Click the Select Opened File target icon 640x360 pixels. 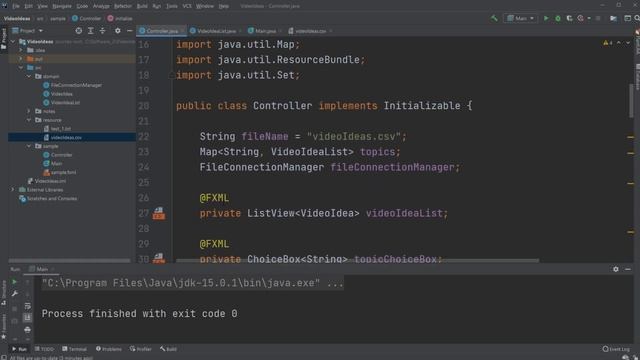click(78, 31)
